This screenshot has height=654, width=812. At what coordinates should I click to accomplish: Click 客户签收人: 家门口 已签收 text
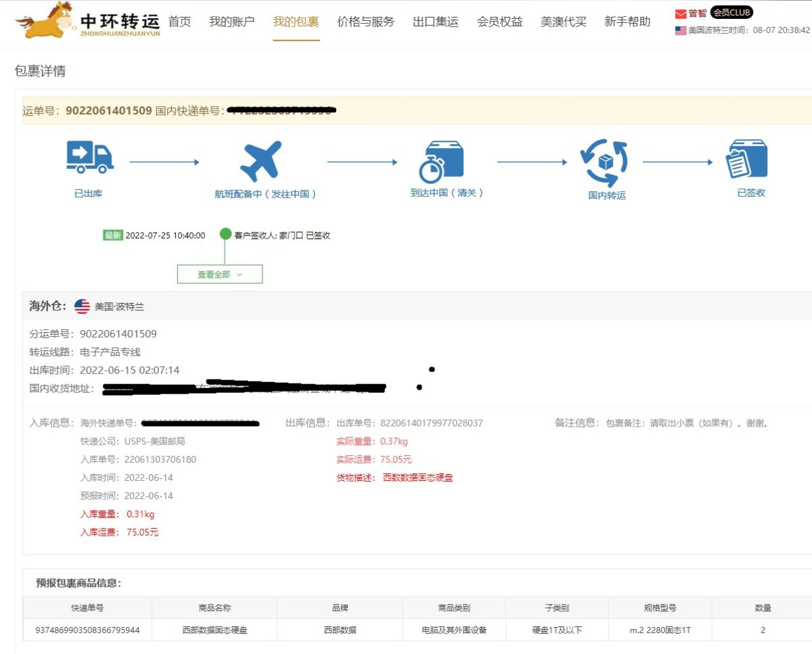pos(282,235)
